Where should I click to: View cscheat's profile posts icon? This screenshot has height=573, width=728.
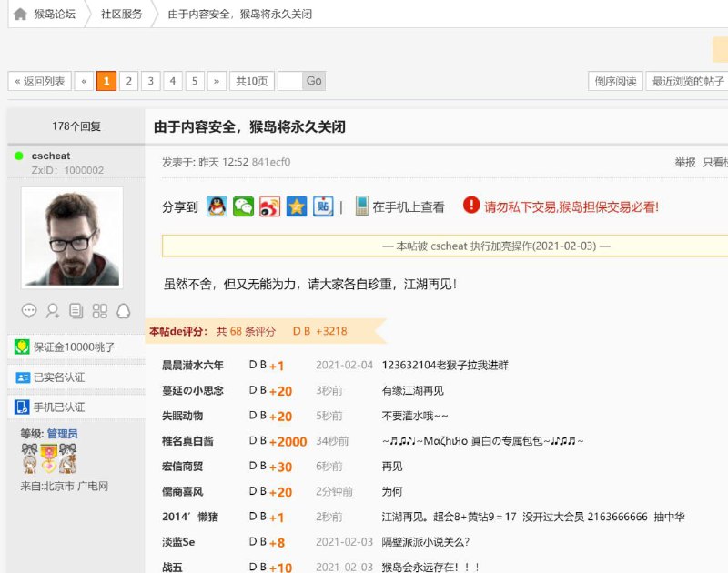click(76, 310)
